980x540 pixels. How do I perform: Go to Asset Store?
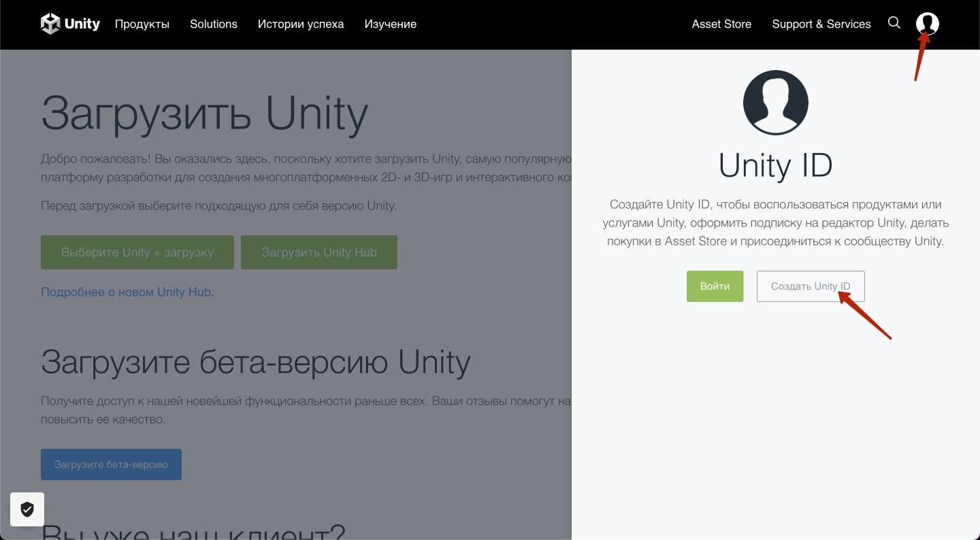721,24
